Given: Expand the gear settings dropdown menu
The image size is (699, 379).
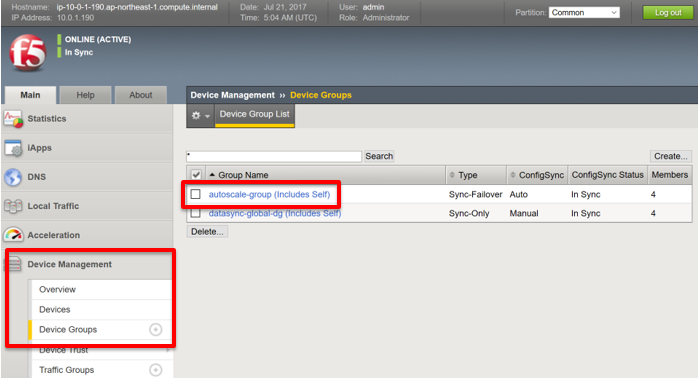Looking at the screenshot, I should 200,115.
